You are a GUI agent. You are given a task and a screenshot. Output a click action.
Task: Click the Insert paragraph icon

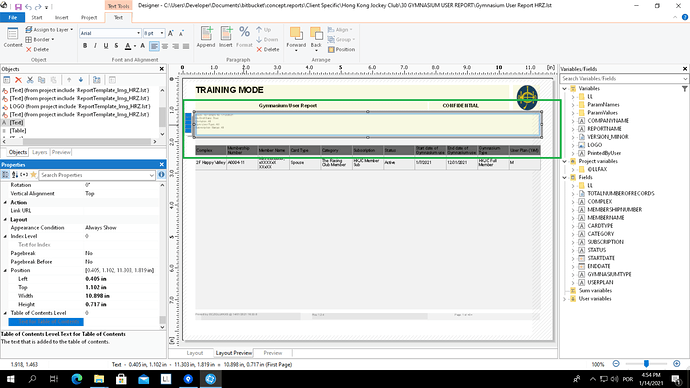pos(225,33)
